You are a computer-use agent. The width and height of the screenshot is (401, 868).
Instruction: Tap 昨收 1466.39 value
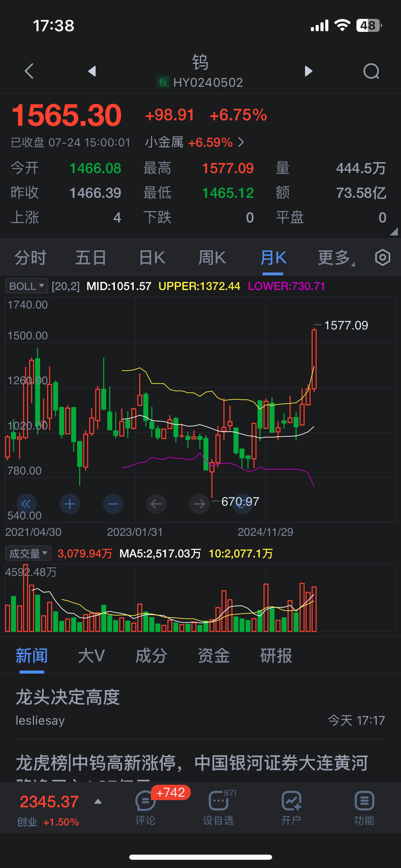click(95, 193)
